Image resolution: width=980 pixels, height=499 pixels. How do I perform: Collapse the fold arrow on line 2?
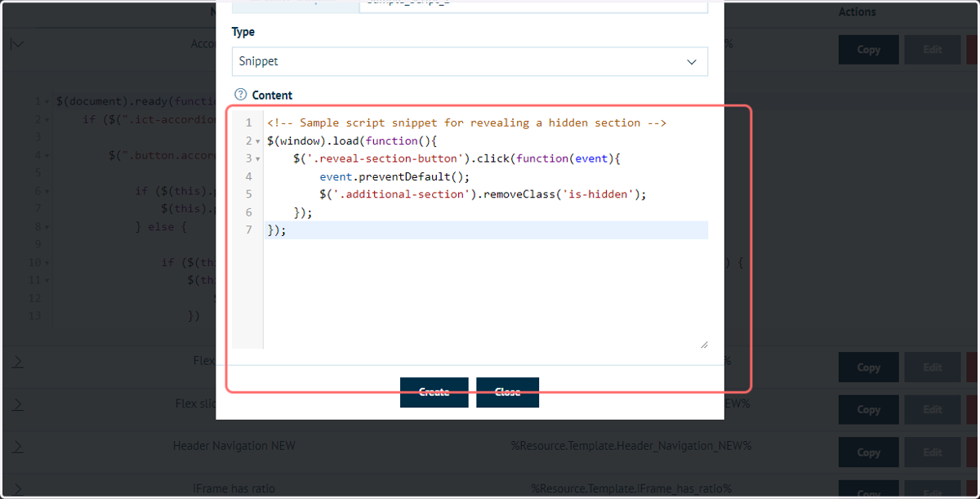[258, 141]
